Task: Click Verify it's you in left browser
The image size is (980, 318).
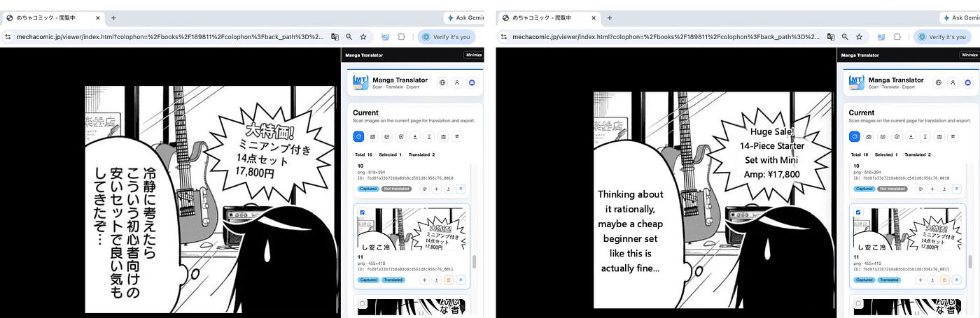Action: [447, 37]
